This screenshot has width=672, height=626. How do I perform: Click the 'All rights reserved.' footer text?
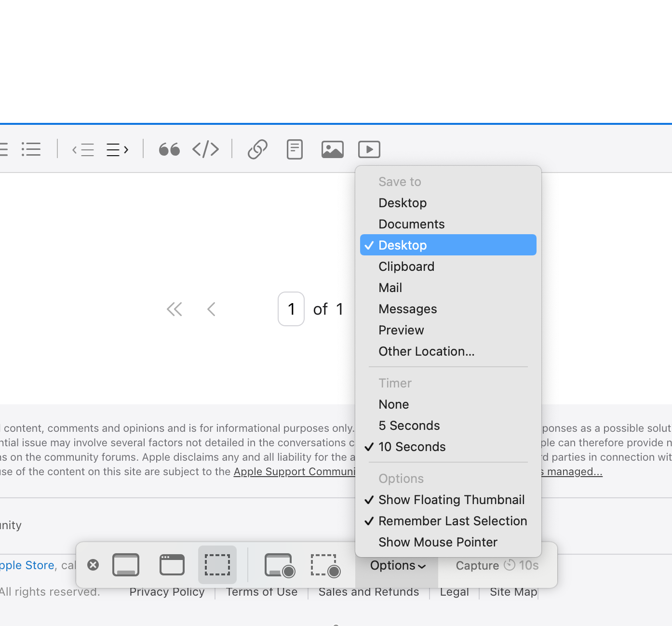[50, 592]
